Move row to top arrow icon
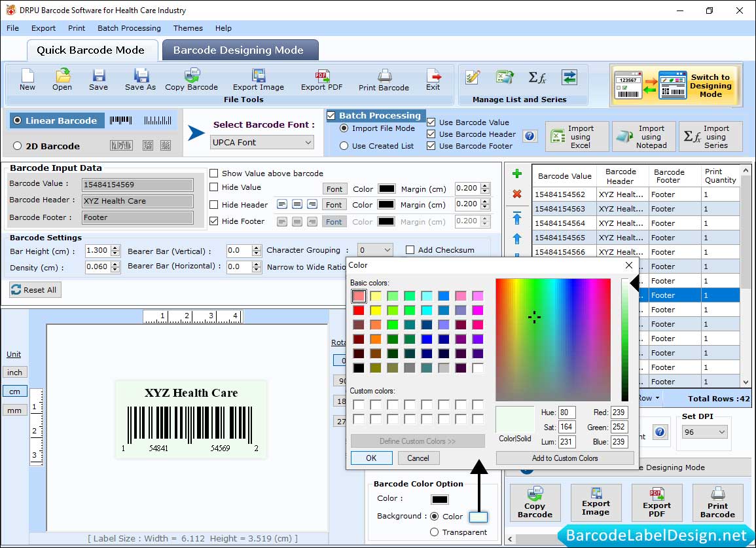The height and width of the screenshot is (548, 756). pos(517,218)
